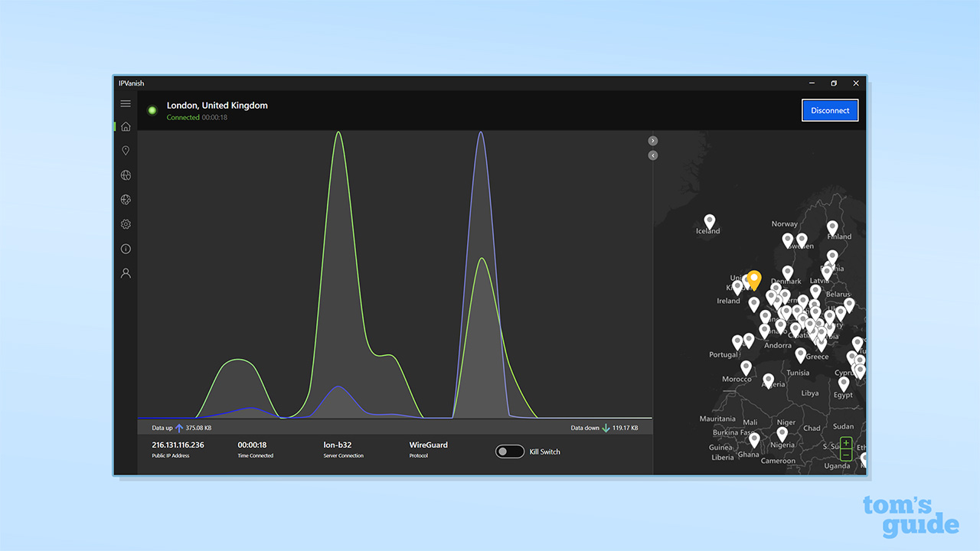The image size is (980, 551).
Task: Open IPVanish settings gear
Action: (126, 224)
